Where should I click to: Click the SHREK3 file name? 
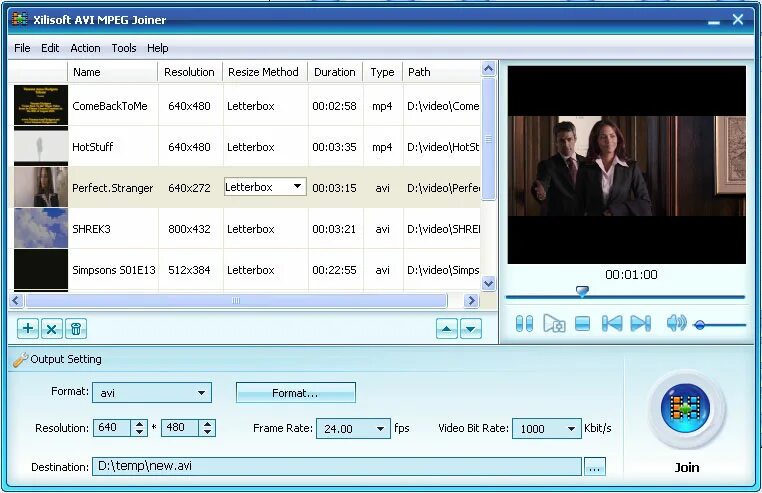pyautogui.click(x=91, y=229)
